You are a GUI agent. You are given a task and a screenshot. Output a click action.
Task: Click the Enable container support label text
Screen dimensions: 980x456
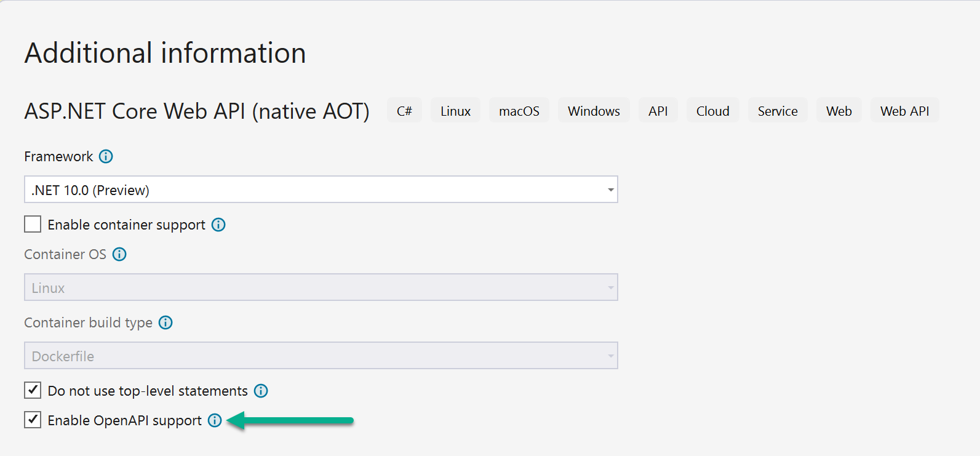pyautogui.click(x=127, y=225)
